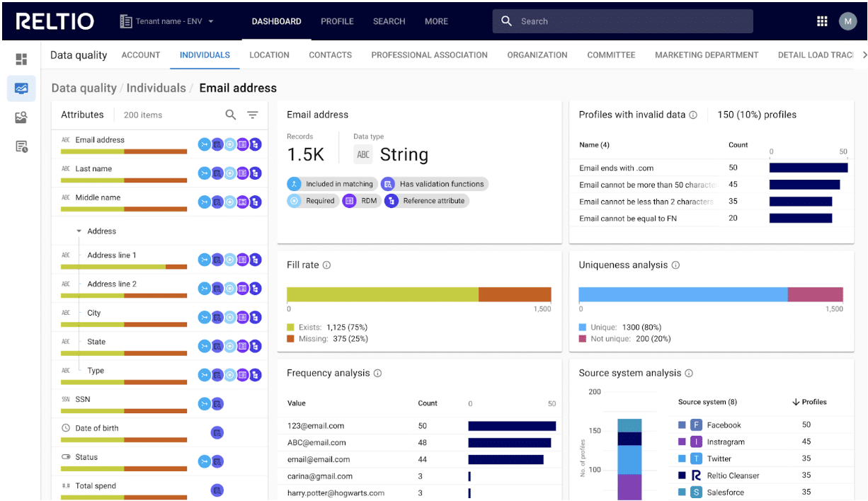Image resolution: width=868 pixels, height=501 pixels.
Task: Select the harry.potter@hogwarts.com value row
Action: (x=418, y=493)
